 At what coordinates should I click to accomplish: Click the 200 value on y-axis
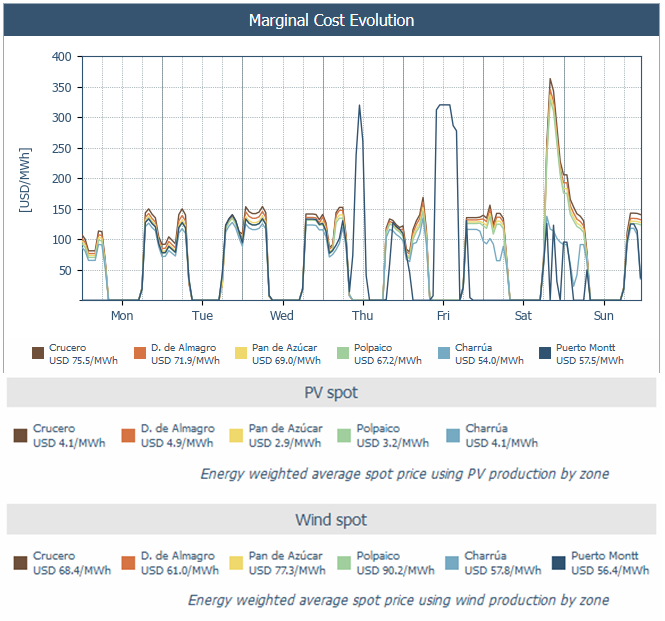click(61, 179)
